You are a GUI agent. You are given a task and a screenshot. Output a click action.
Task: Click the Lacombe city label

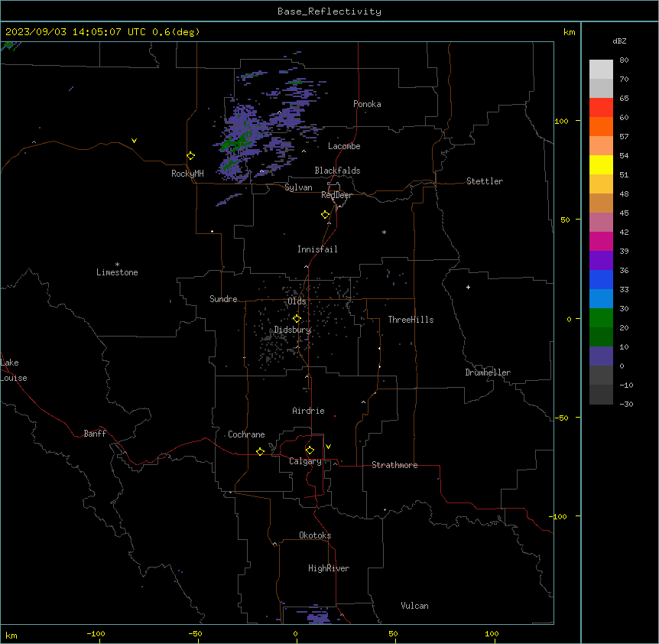point(344,146)
